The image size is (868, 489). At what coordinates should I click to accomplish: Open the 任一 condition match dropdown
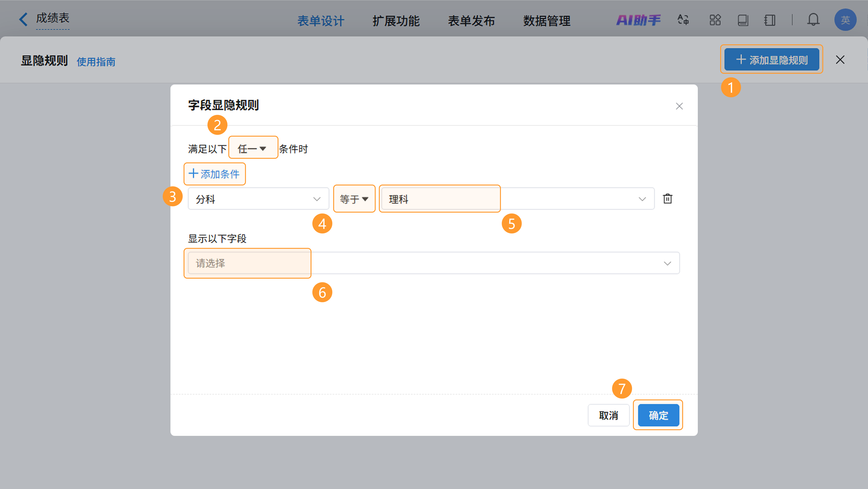coord(253,148)
